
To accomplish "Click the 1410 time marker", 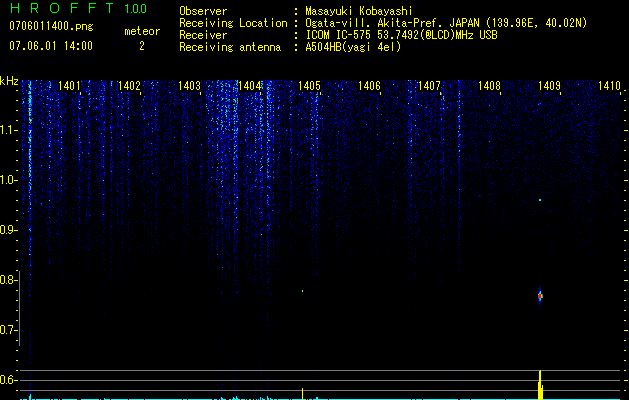I will point(609,85).
